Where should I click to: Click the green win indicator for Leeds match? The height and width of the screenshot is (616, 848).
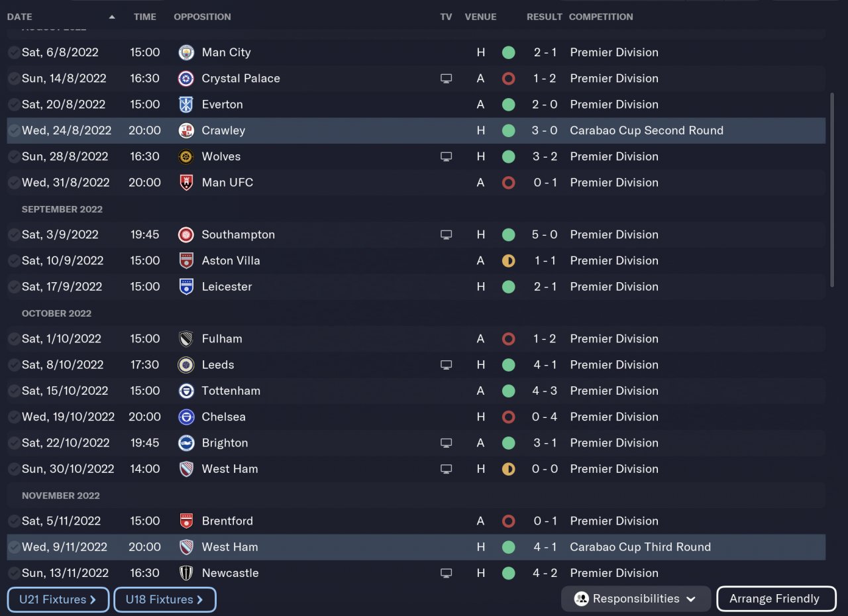(508, 365)
